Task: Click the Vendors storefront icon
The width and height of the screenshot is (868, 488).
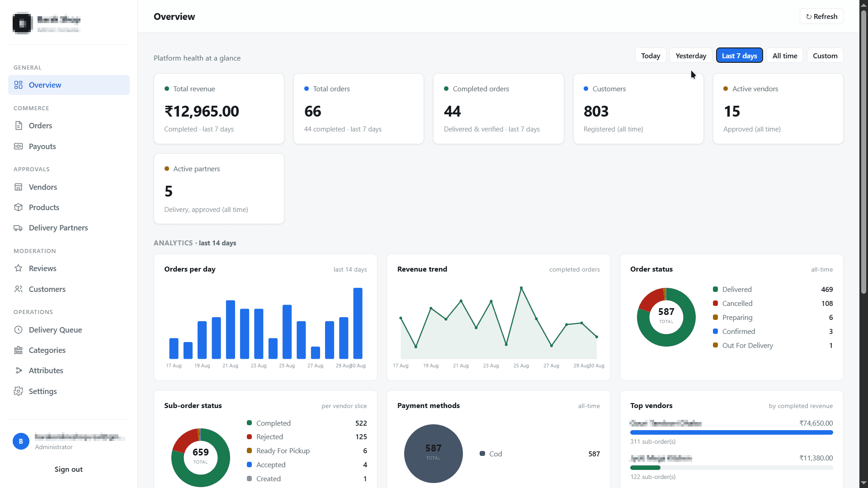Action: tap(19, 187)
